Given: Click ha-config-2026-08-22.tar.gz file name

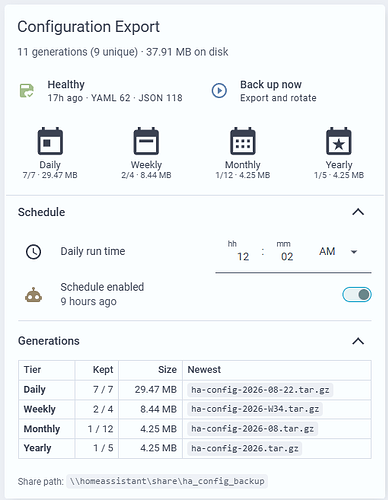Looking at the screenshot, I should [260, 390].
